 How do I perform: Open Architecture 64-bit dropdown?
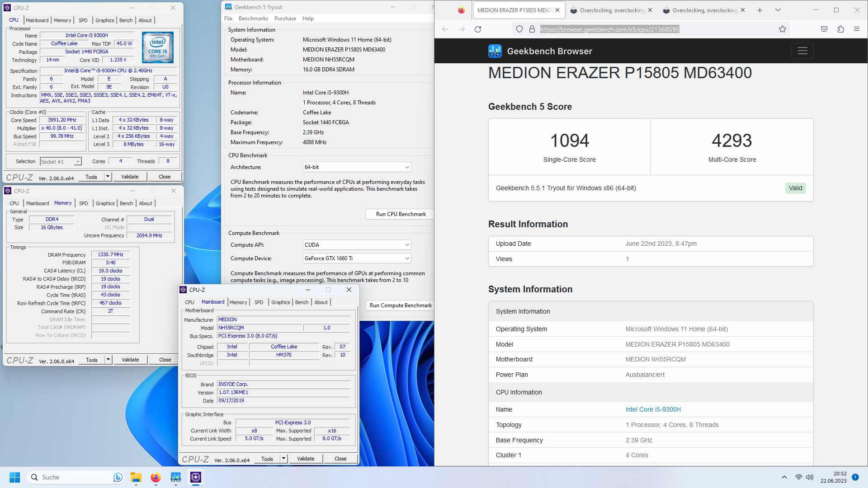357,167
